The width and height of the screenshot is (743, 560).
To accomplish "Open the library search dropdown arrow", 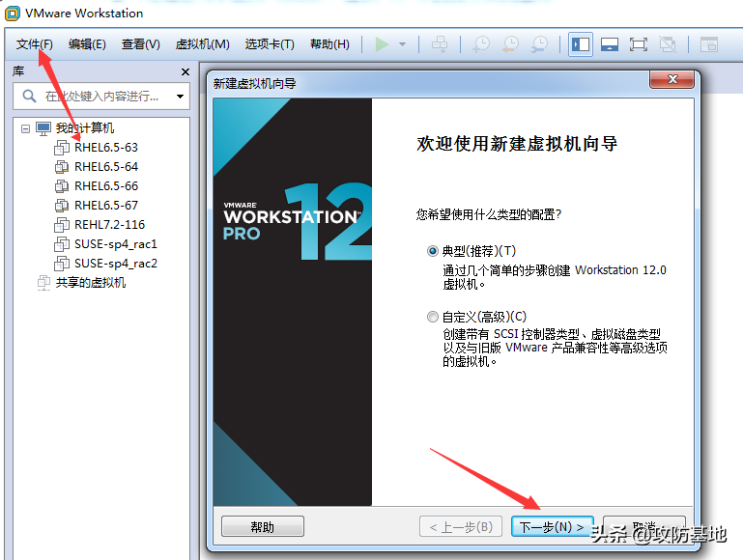I will click(x=180, y=97).
